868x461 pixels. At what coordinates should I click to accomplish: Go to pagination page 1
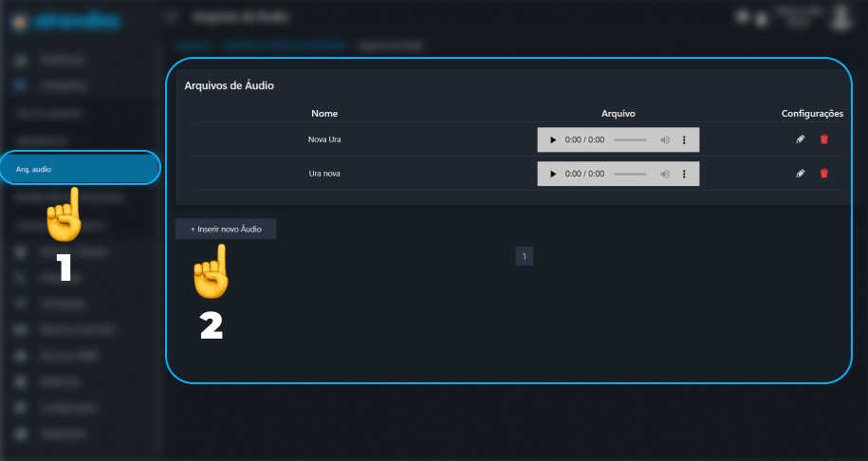pyautogui.click(x=525, y=256)
